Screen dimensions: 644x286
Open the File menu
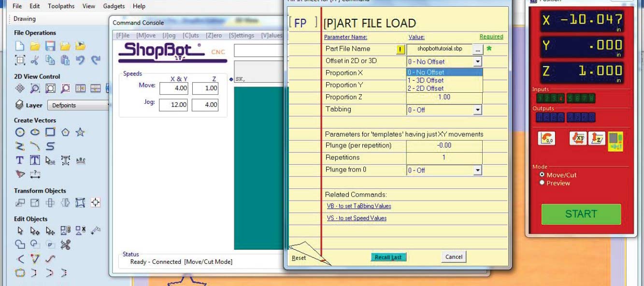17,6
